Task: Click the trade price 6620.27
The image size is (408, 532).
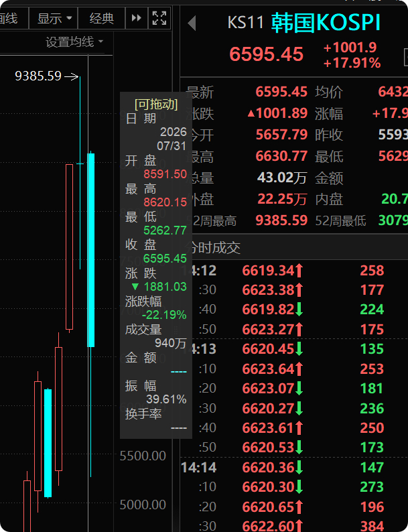Action: 268,409
